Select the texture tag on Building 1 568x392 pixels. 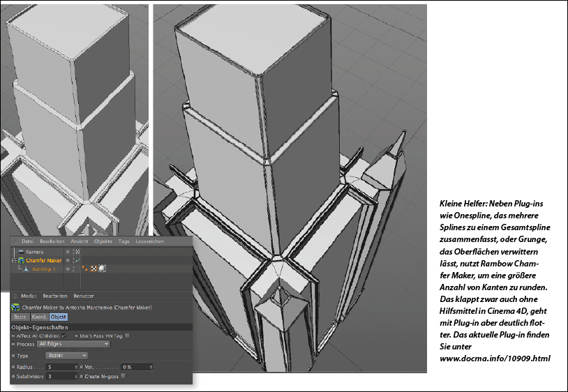coord(92,269)
